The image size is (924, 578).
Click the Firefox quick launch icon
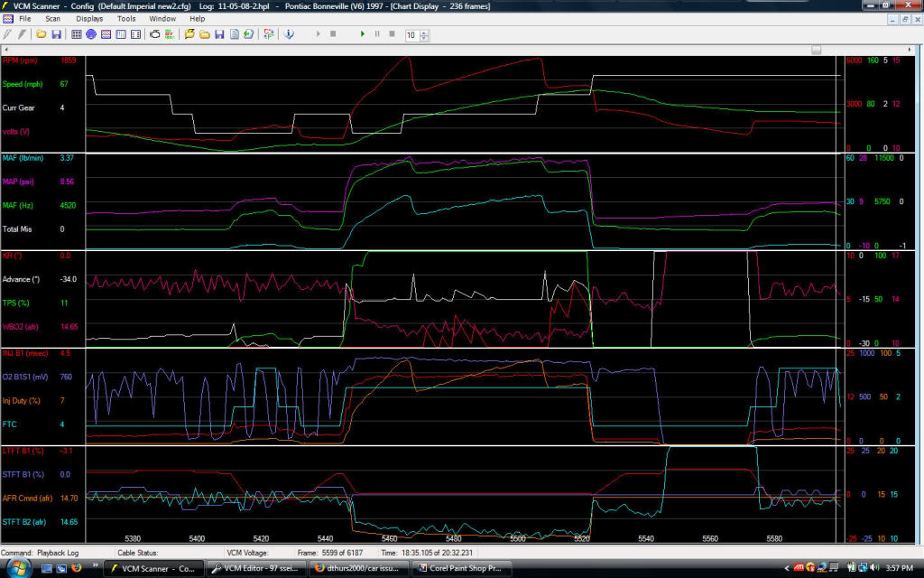(x=76, y=568)
